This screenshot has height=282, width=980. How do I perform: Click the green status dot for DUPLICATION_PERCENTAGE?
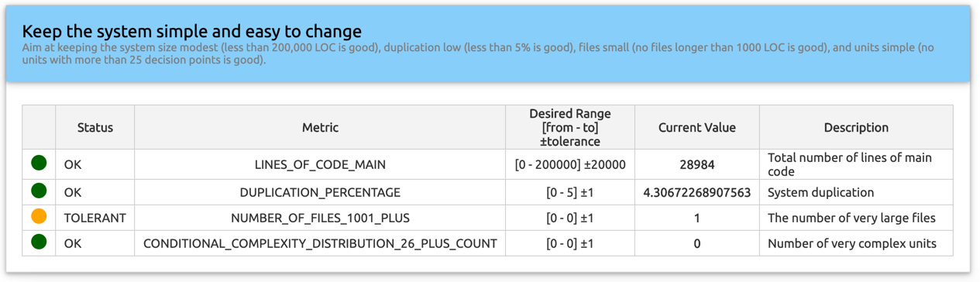[39, 191]
